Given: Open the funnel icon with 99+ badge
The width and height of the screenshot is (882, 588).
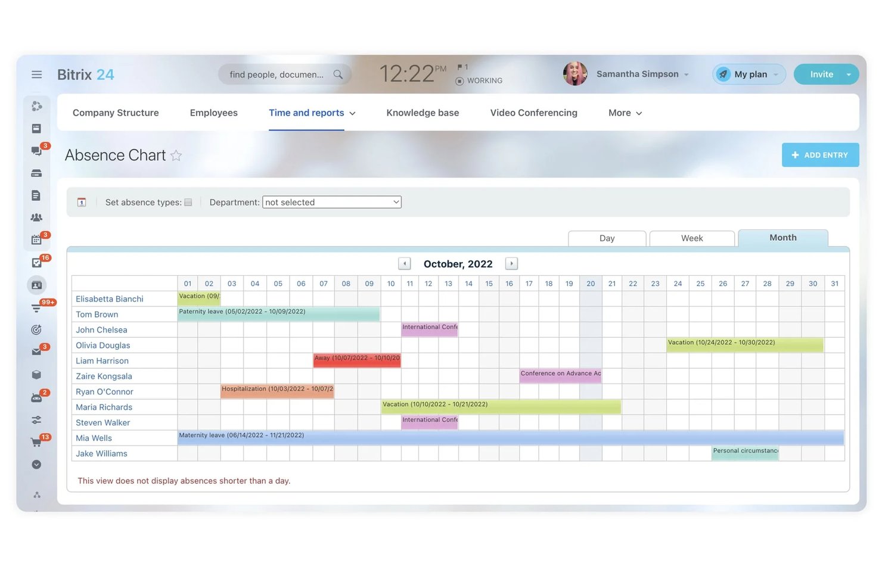Looking at the screenshot, I should click(x=36, y=307).
